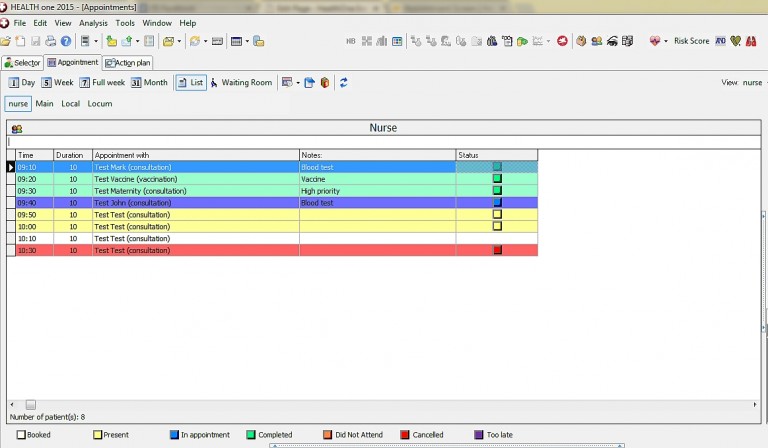Switch to Month view
This screenshot has width=768, height=448.
point(149,83)
